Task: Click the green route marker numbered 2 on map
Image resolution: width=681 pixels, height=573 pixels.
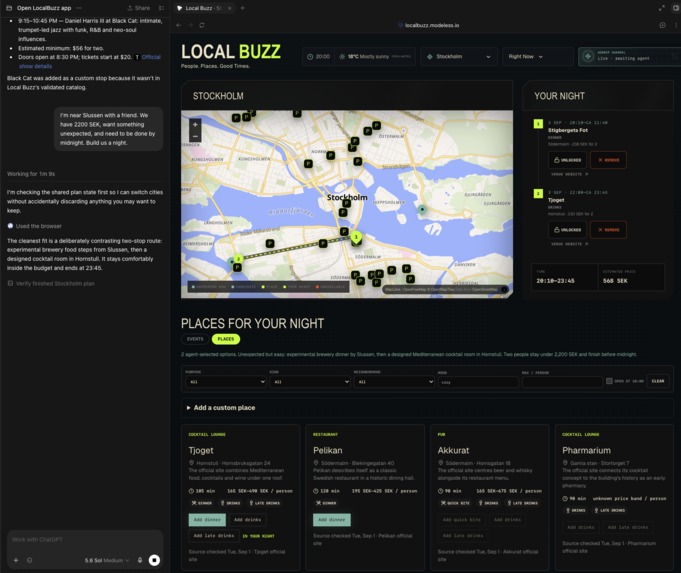Action: click(x=238, y=259)
